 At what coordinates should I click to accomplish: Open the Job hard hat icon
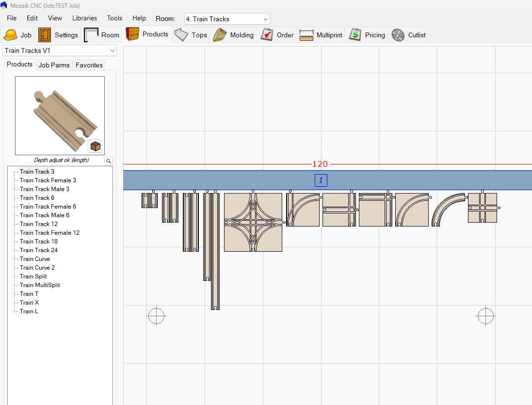[x=10, y=35]
